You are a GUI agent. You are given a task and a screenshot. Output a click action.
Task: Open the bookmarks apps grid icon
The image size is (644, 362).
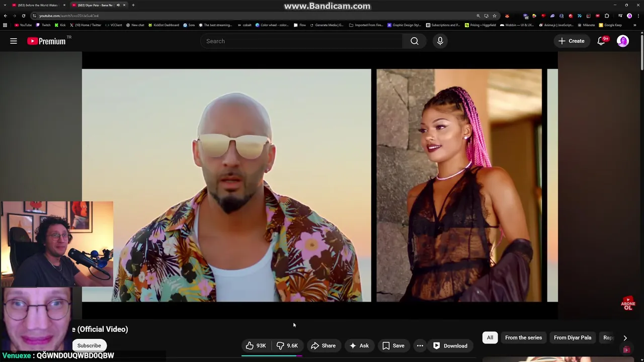click(x=5, y=25)
